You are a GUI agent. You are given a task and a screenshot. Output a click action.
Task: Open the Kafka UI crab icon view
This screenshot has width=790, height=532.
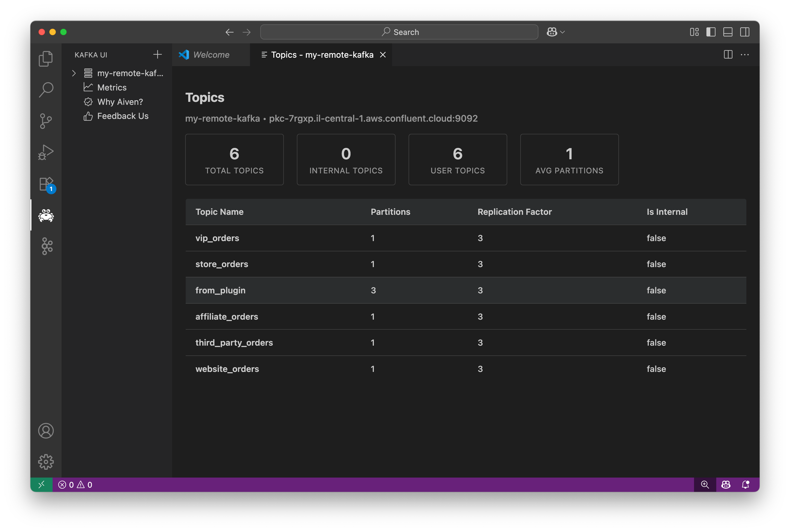[46, 215]
